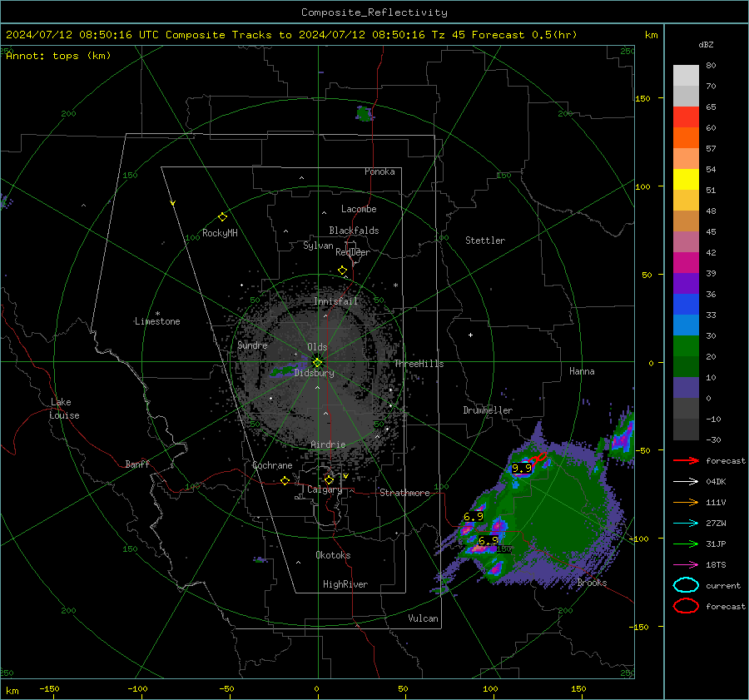This screenshot has height=700, width=749.
Task: Select the magenta 18TS track arrow
Action: (x=686, y=565)
